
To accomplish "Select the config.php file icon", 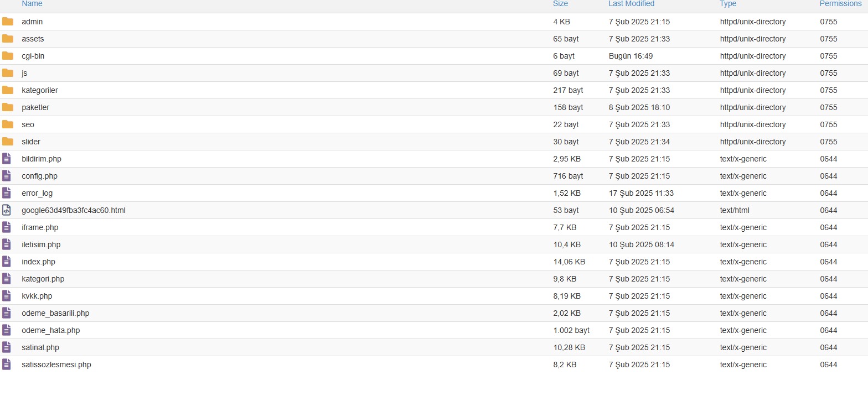I will pyautogui.click(x=7, y=176).
